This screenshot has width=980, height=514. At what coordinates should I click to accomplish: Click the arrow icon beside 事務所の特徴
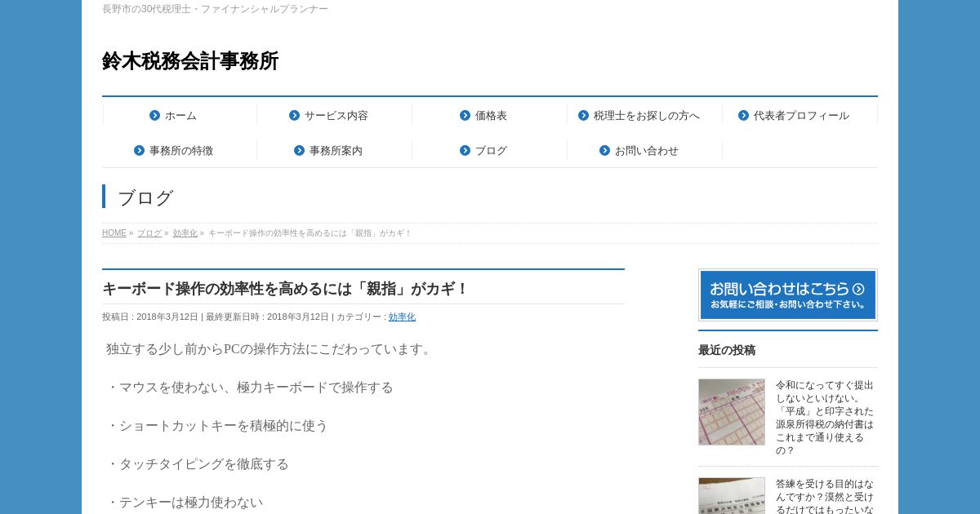[139, 151]
